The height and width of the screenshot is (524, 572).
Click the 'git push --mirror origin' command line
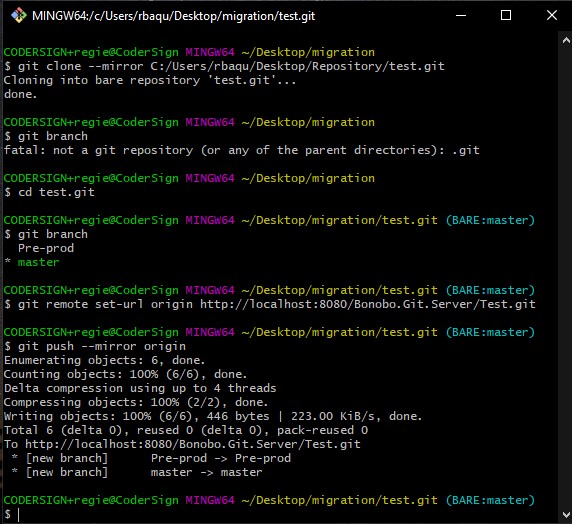95,346
